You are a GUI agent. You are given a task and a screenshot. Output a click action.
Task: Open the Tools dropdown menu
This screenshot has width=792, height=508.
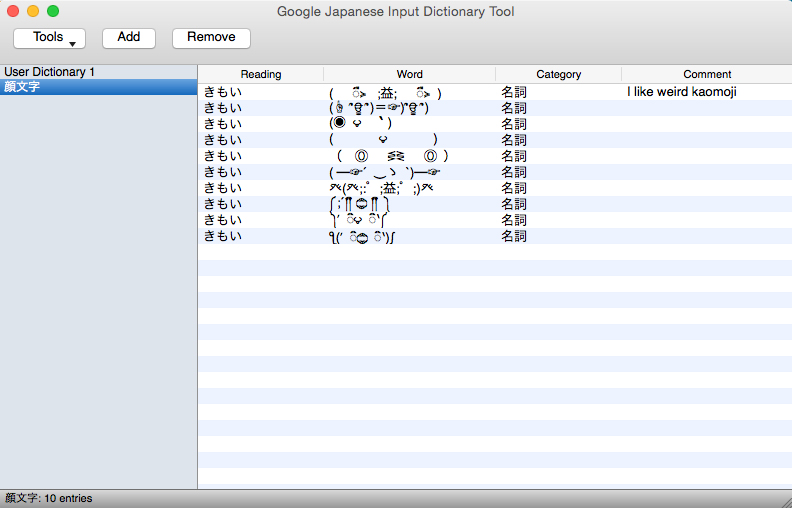pos(49,38)
